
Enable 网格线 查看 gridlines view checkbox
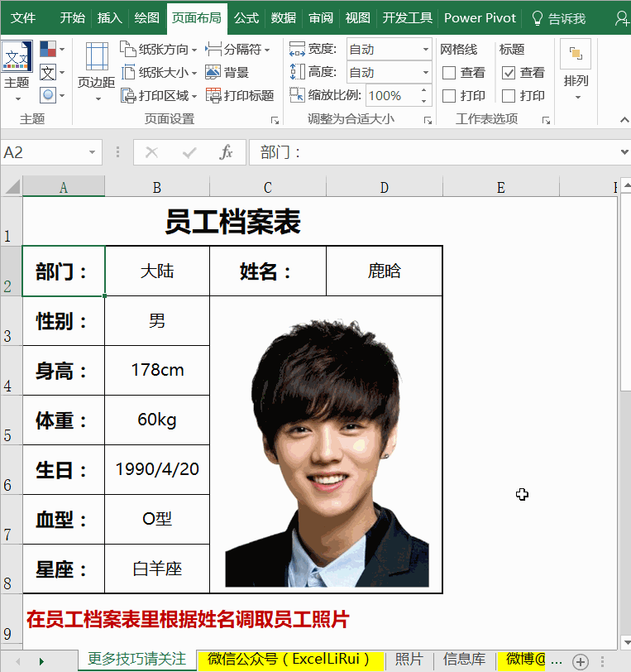pos(449,73)
